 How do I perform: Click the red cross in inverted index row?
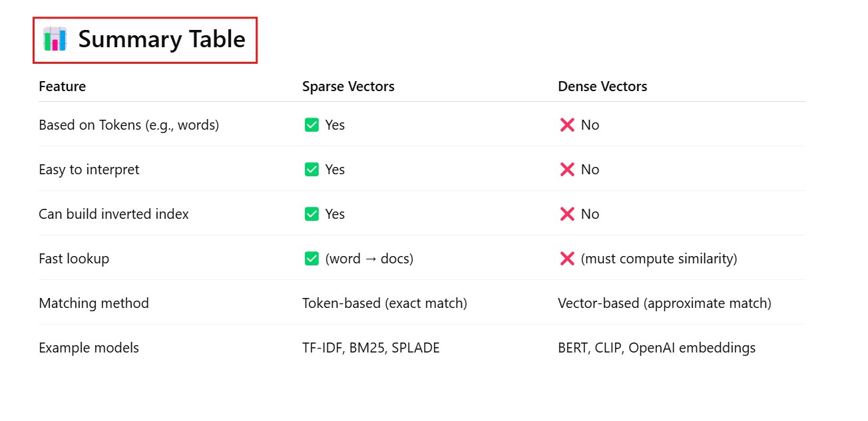(567, 214)
